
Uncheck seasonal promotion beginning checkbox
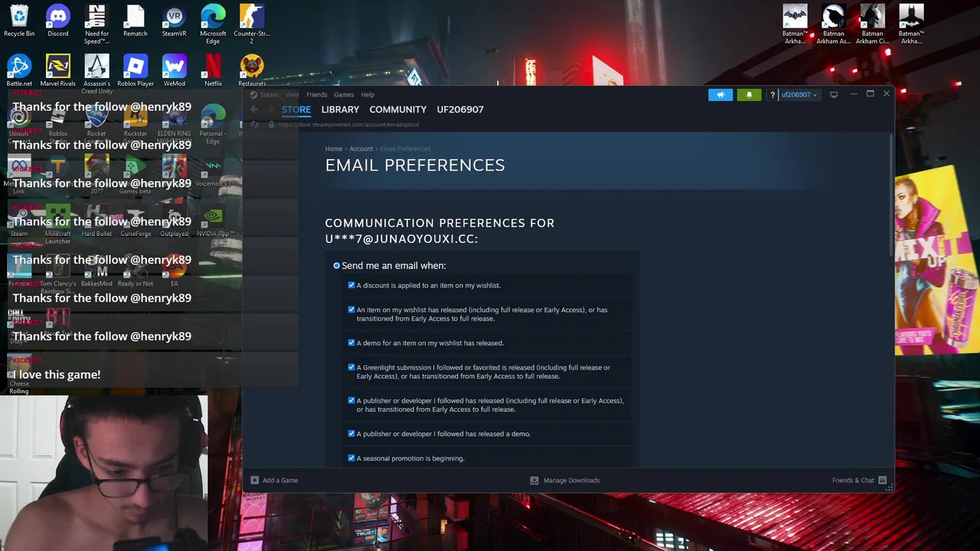click(351, 458)
